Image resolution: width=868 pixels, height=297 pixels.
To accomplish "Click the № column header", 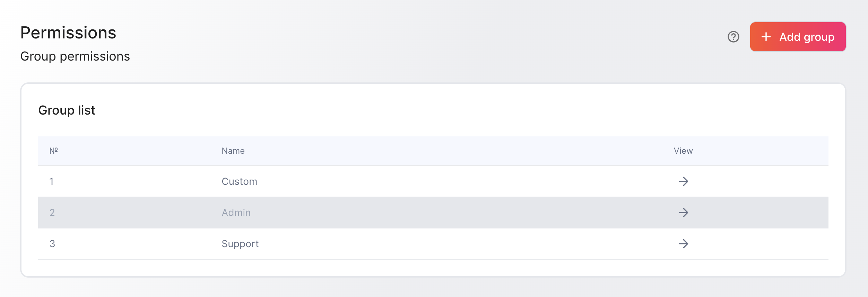I will 53,151.
